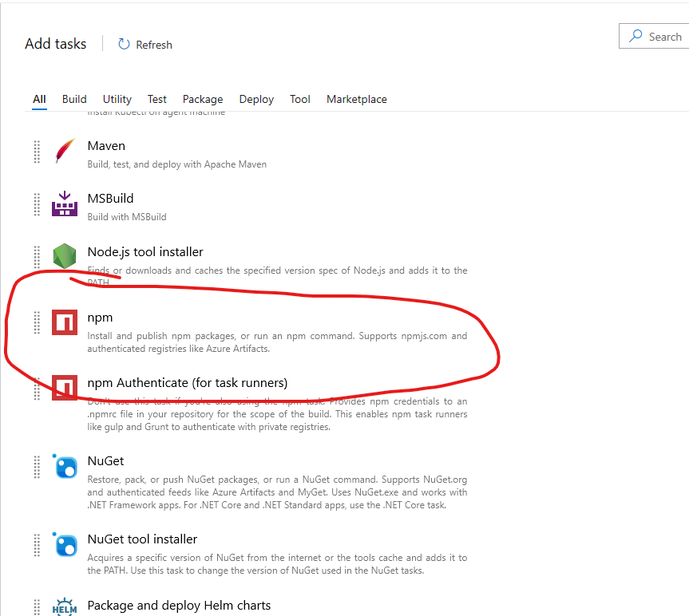Open the Marketplace tab

click(356, 99)
